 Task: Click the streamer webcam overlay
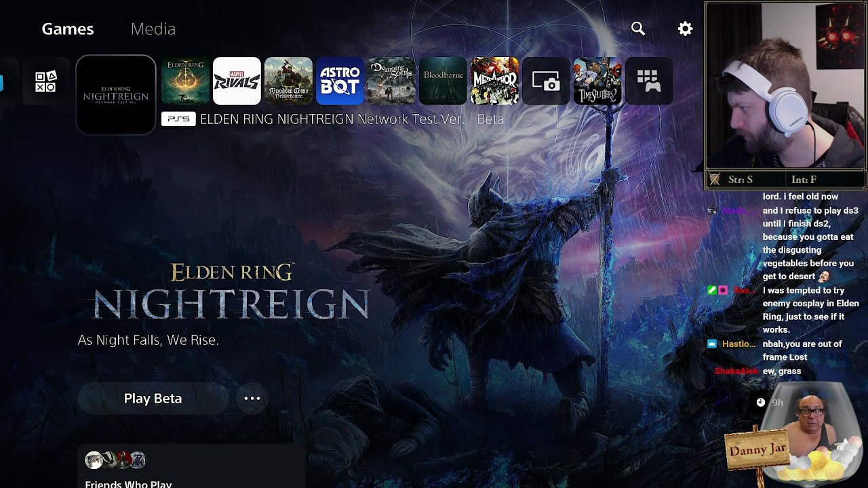point(786,86)
